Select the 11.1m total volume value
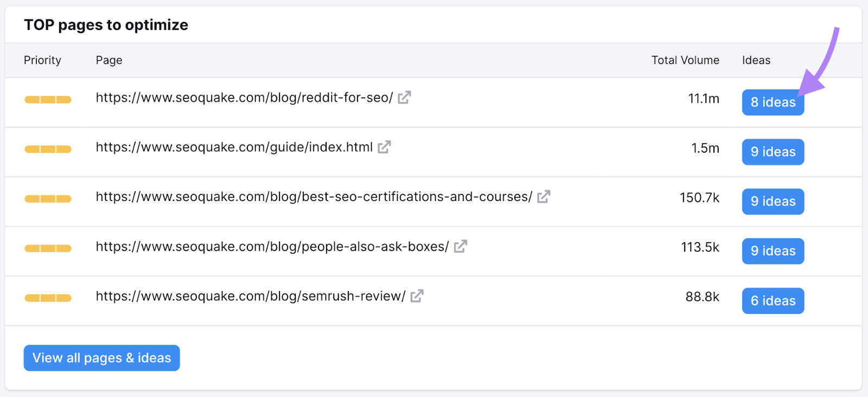The image size is (868, 397). pyautogui.click(x=704, y=99)
